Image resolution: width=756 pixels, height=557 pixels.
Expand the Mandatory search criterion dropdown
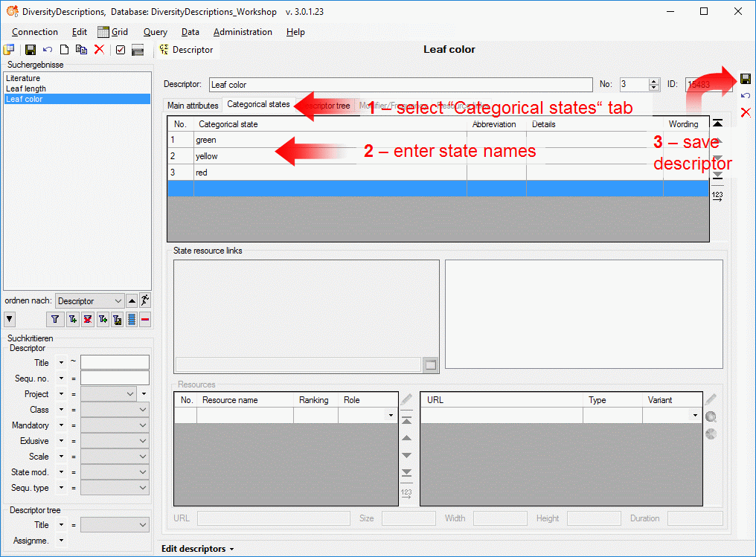pos(115,425)
